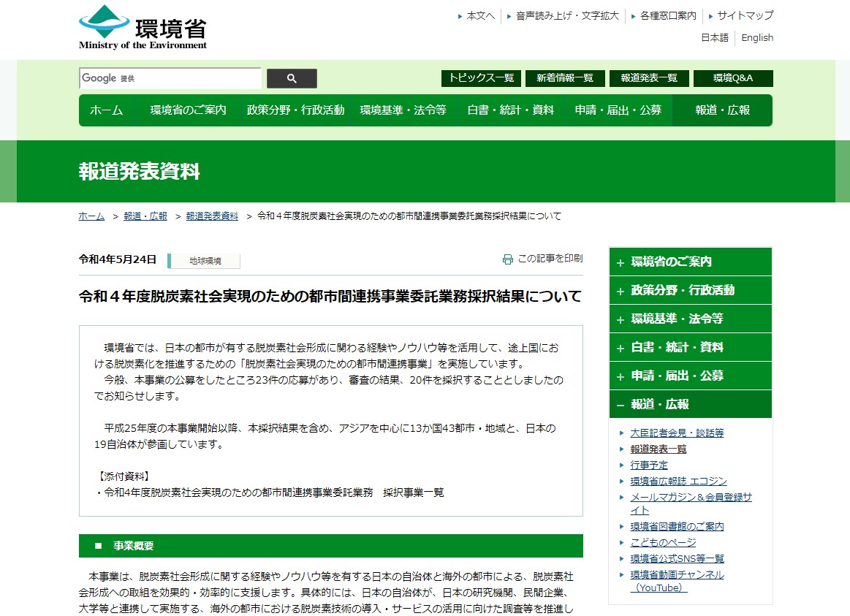The image size is (850, 616).
Task: Click the magnifier search button
Action: tap(292, 79)
